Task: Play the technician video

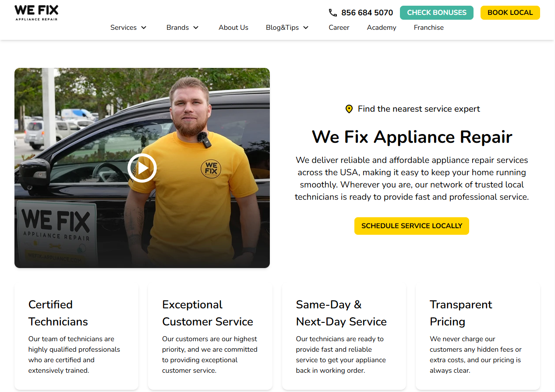Action: click(x=142, y=168)
